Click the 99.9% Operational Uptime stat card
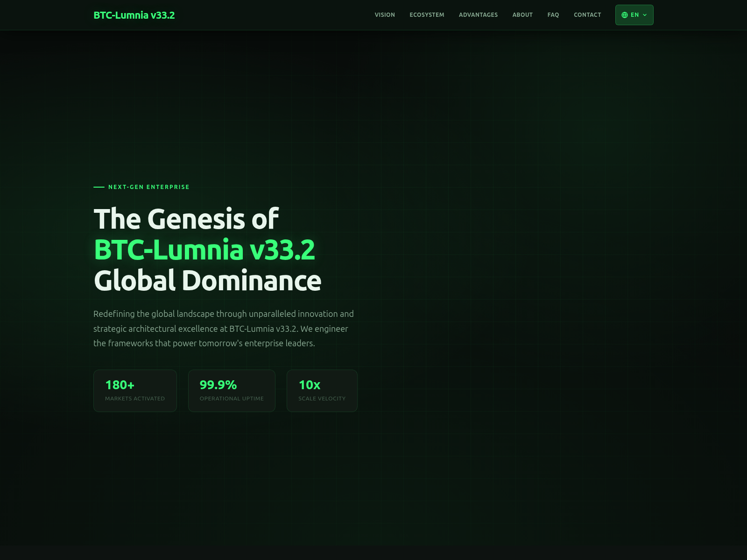 click(x=232, y=391)
